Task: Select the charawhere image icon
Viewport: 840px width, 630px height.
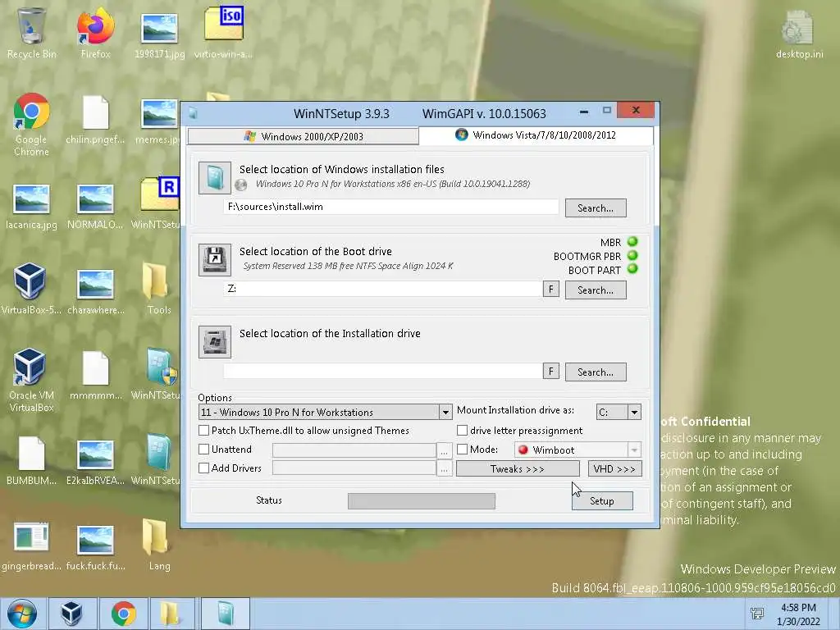Action: point(95,290)
